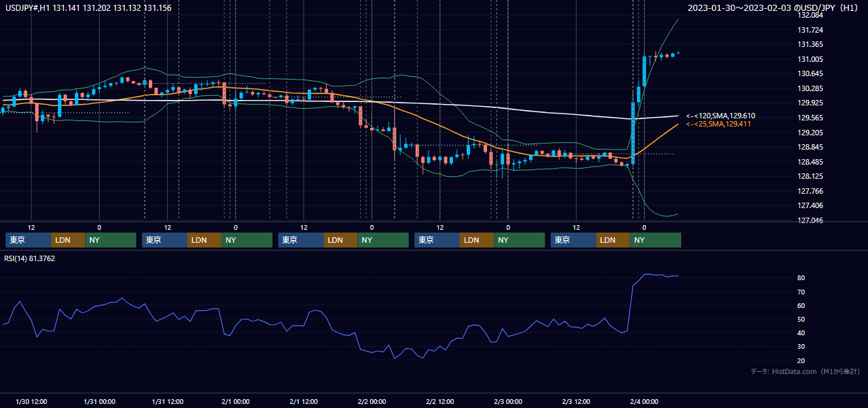Image resolution: width=868 pixels, height=408 pixels.
Task: Click the 2/1 12:00 time label
Action: 304,401
